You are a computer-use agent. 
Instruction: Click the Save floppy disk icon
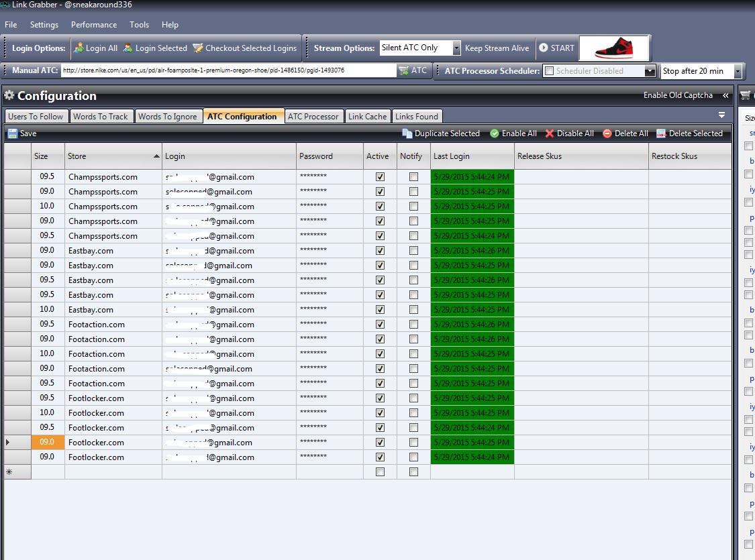click(13, 133)
